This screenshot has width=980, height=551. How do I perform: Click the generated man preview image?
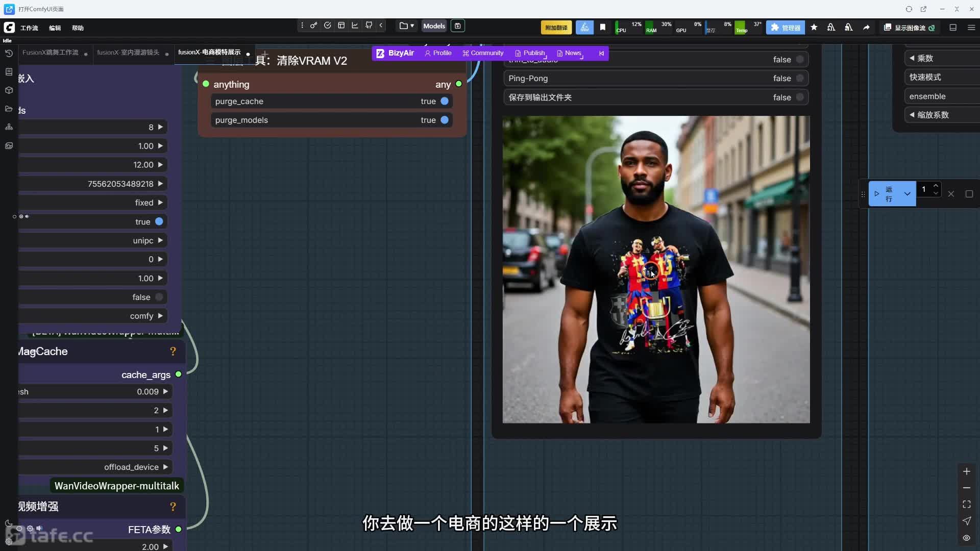point(656,269)
